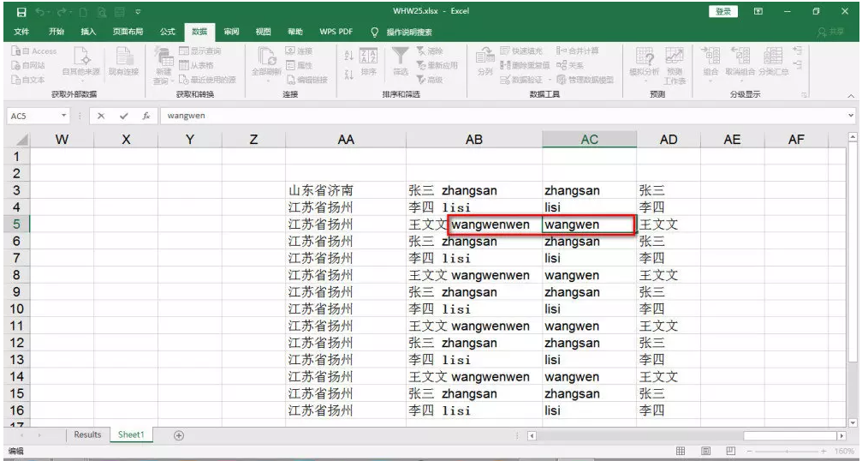Open the Sort (排序) dialog
868x461 pixels.
pyautogui.click(x=369, y=62)
